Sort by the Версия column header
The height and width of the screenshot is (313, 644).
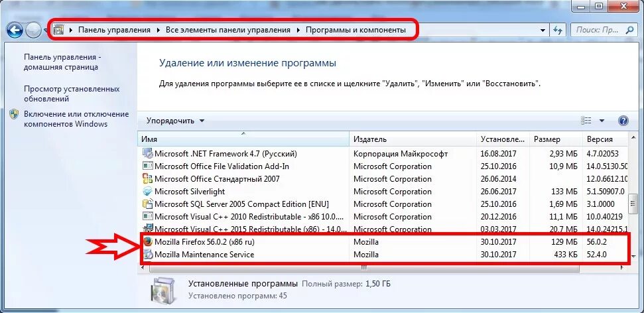[605, 139]
